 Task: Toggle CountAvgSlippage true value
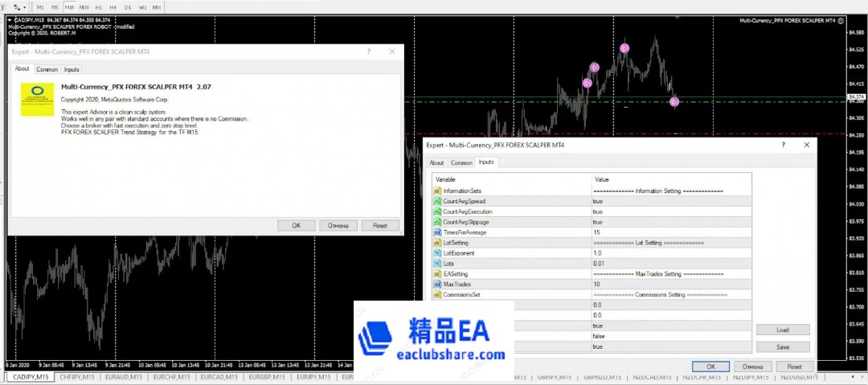tap(598, 222)
